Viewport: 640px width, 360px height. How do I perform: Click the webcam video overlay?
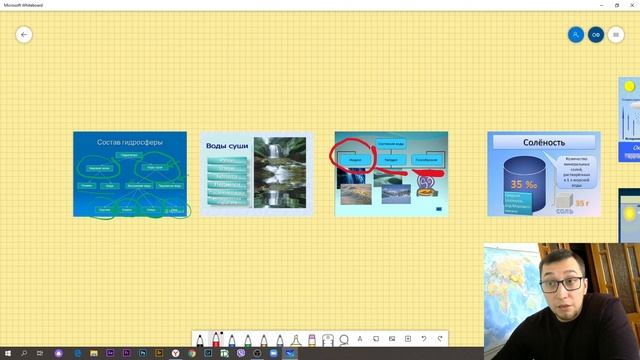pyautogui.click(x=562, y=302)
